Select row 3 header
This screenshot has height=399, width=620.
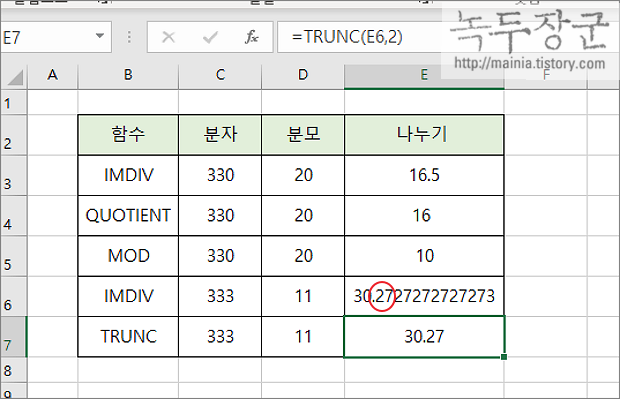[13, 176]
